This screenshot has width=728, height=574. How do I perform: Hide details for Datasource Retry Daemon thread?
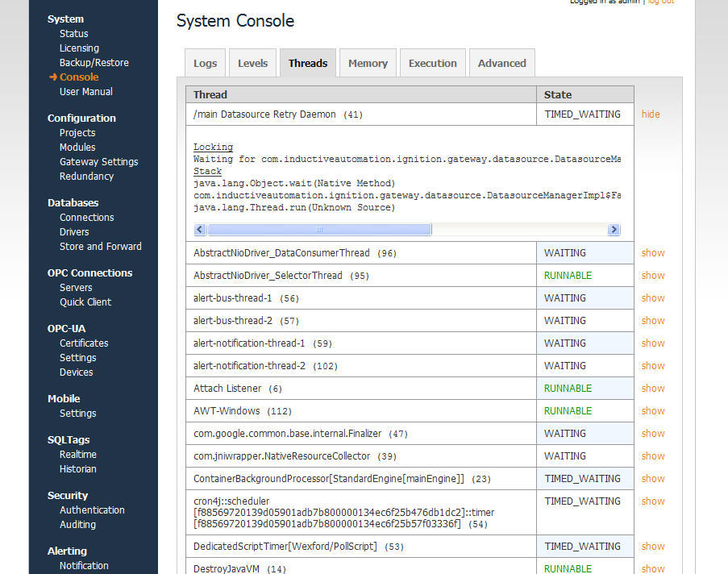[x=651, y=114]
